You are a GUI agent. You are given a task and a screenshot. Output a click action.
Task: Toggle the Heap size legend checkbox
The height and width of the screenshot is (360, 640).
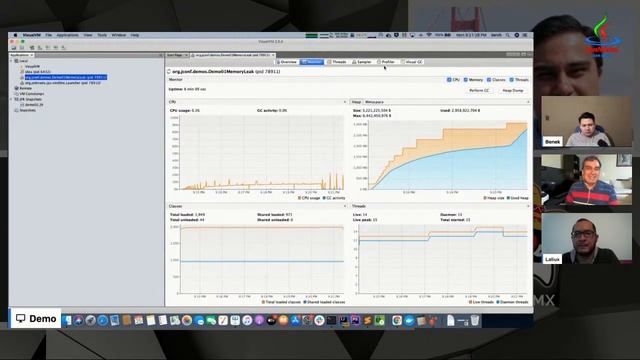[485, 198]
